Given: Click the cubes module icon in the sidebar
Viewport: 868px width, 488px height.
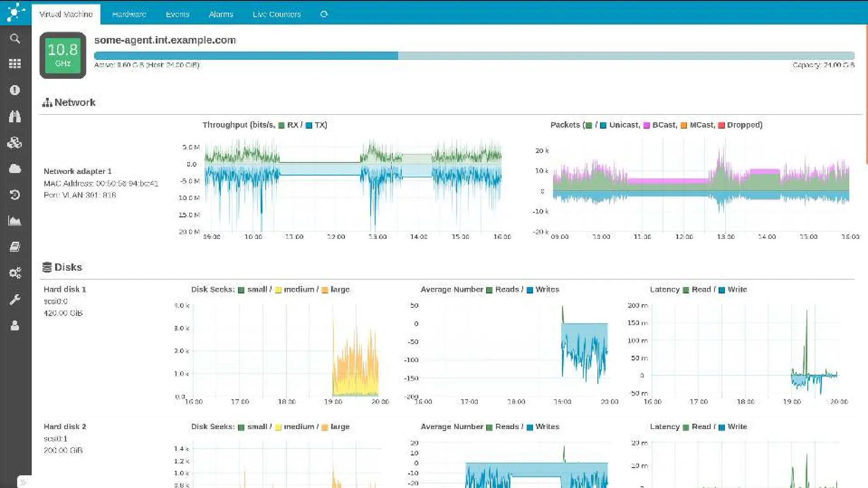Looking at the screenshot, I should [15, 143].
